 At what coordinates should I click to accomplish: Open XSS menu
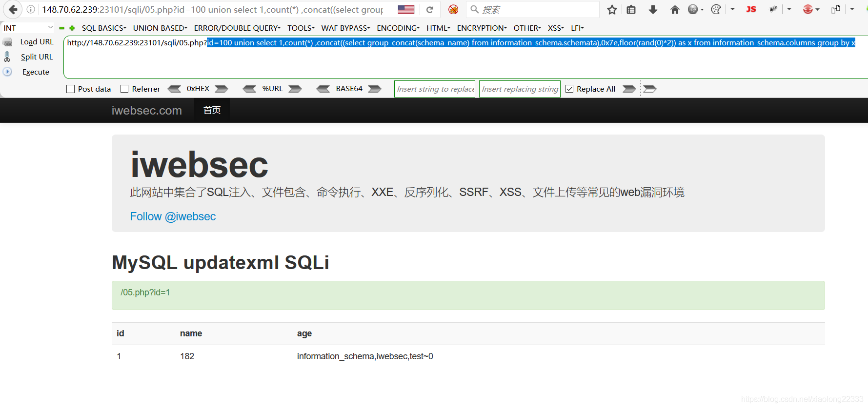pyautogui.click(x=556, y=28)
